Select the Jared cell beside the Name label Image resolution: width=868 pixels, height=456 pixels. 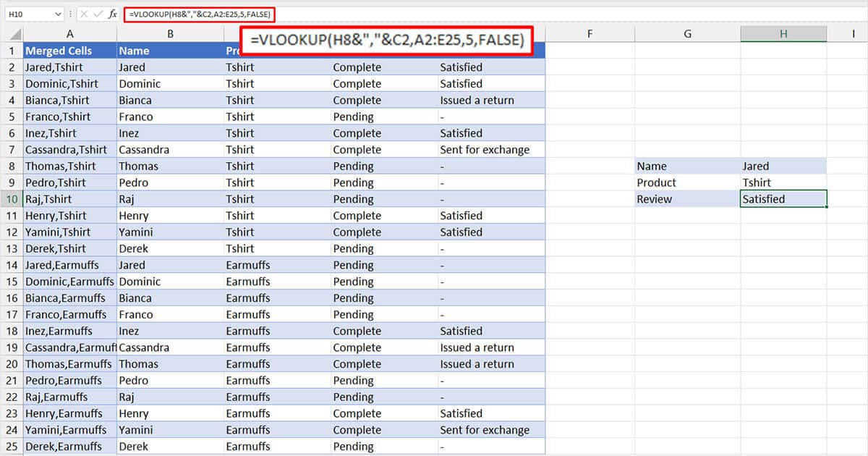[x=783, y=166]
